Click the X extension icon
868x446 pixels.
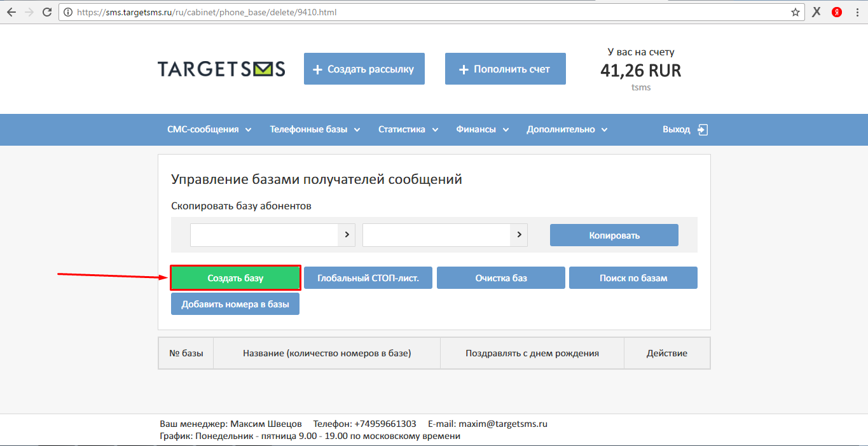pyautogui.click(x=817, y=12)
